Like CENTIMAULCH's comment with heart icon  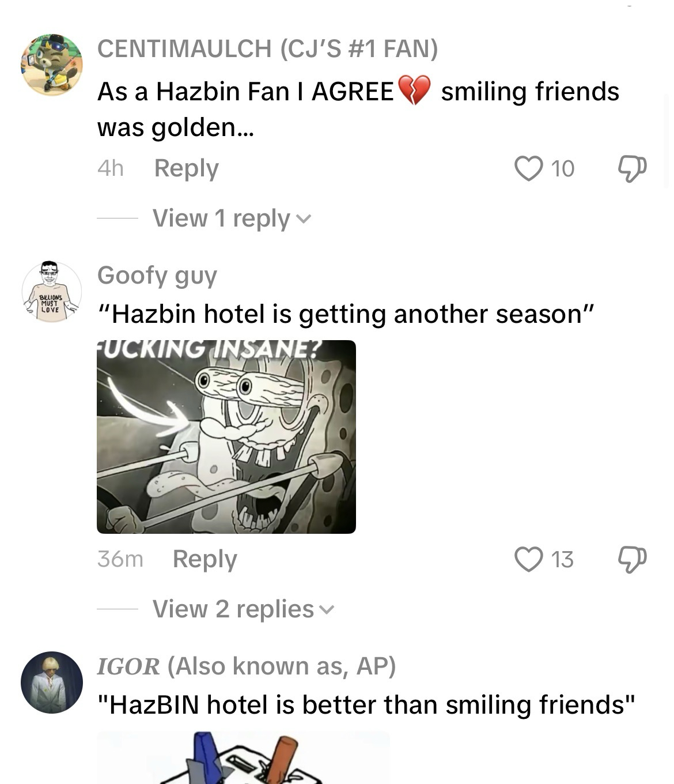coord(528,168)
